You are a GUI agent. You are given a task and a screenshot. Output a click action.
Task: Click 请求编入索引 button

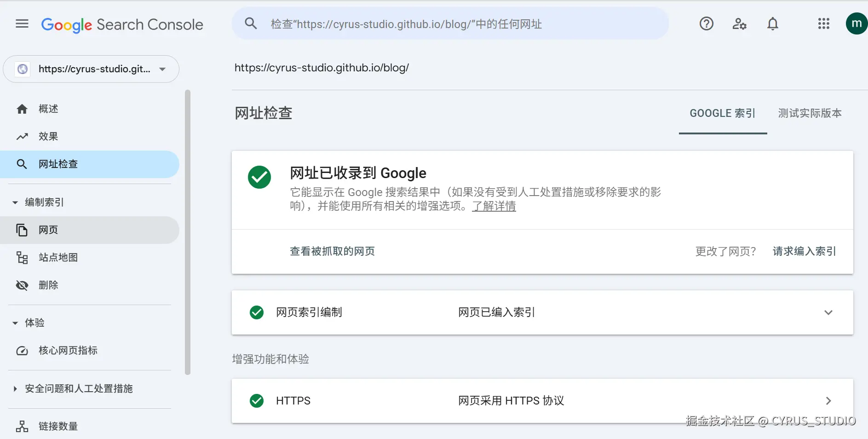pyautogui.click(x=804, y=251)
